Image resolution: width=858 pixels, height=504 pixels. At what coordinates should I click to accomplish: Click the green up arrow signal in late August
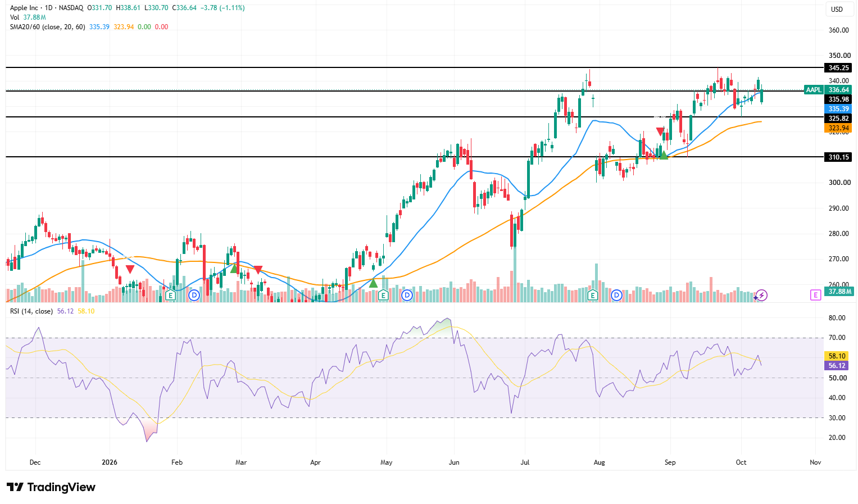pyautogui.click(x=664, y=155)
